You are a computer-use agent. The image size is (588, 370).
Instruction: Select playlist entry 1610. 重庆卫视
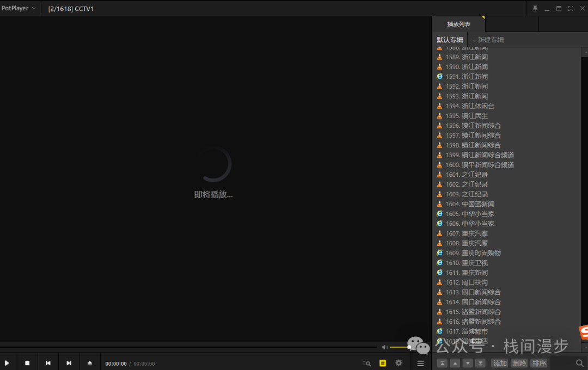[507, 263]
